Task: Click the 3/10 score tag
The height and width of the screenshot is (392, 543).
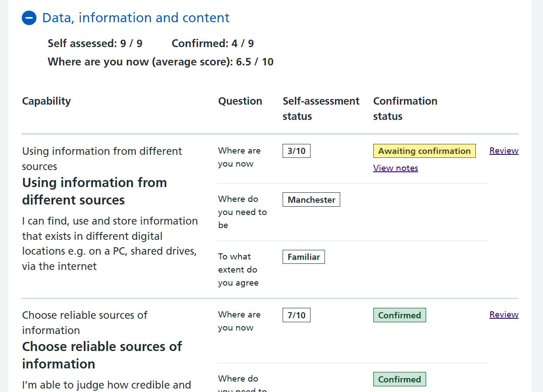Action: [297, 151]
